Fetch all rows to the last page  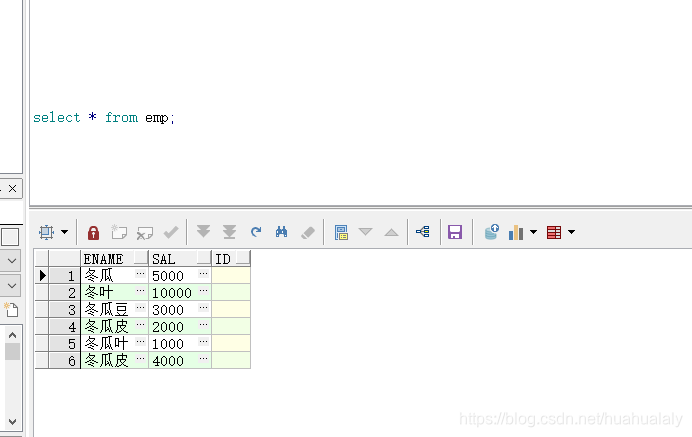[229, 232]
